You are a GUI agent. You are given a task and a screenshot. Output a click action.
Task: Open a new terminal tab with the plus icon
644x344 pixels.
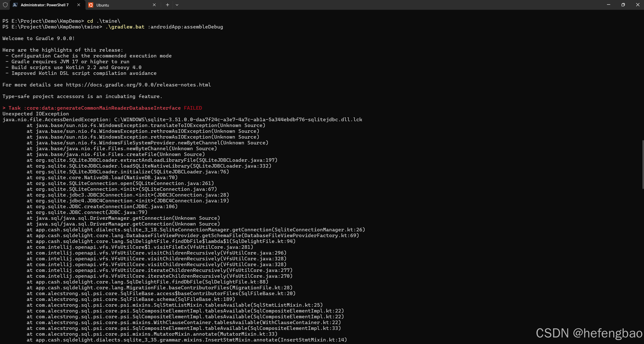point(167,5)
